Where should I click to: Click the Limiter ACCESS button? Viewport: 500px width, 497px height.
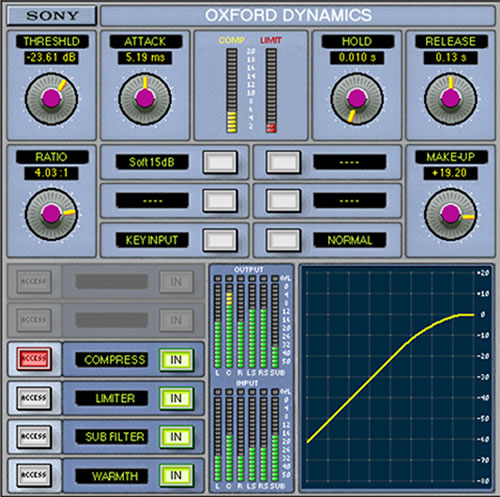point(34,398)
